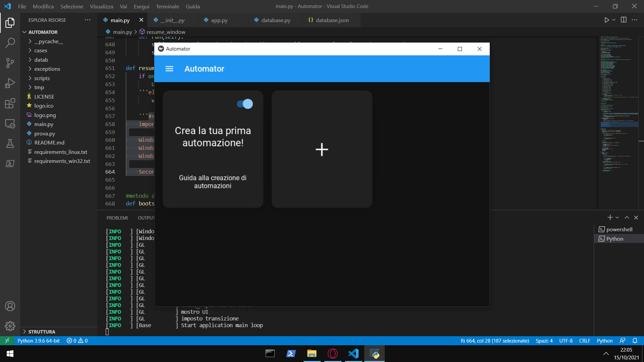This screenshot has height=362, width=644.
Task: Open the Run and Debug view
Action: [10, 83]
